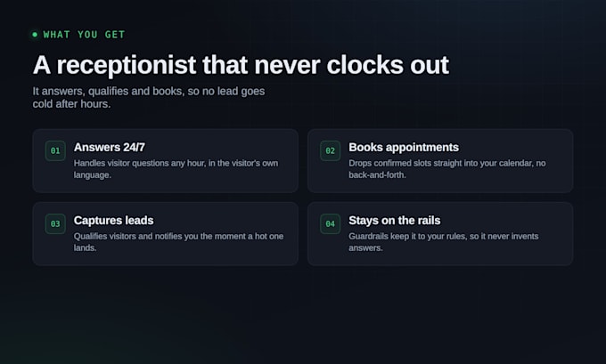This screenshot has height=364, width=606.
Task: Select the Captures leads card description
Action: coord(178,242)
